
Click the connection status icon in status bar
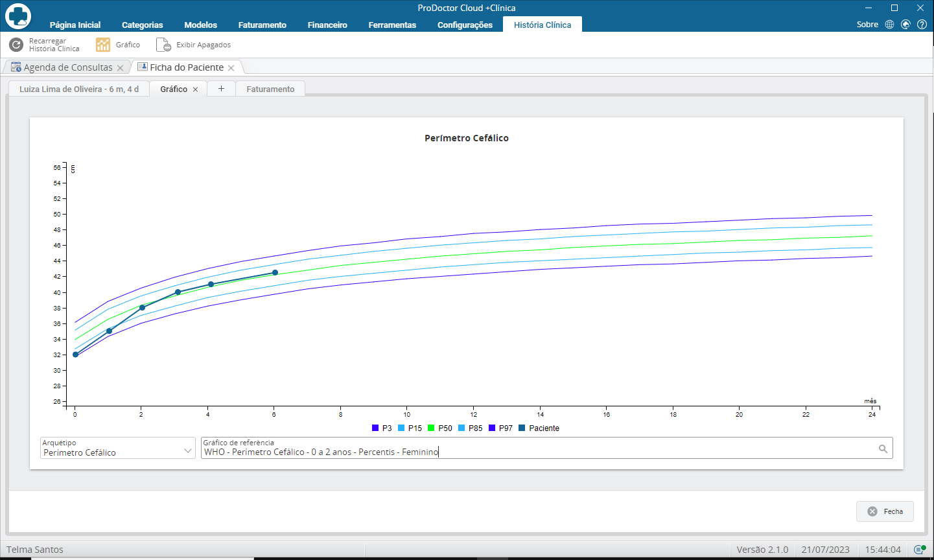(919, 550)
